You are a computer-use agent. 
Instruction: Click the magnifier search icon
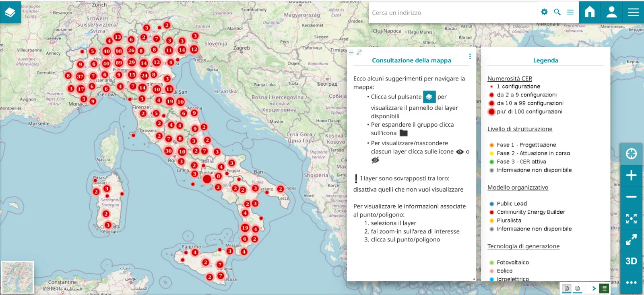(557, 12)
